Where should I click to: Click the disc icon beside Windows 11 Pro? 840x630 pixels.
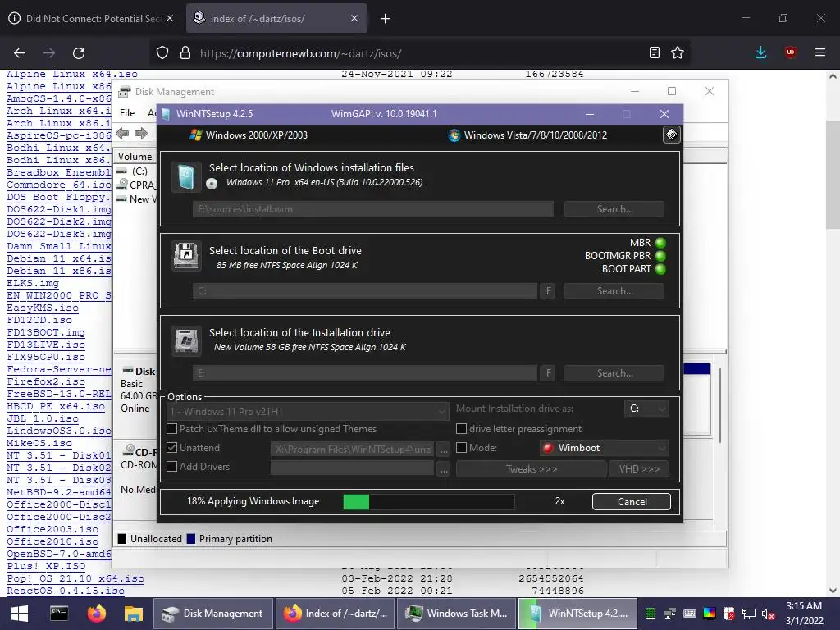(x=212, y=184)
